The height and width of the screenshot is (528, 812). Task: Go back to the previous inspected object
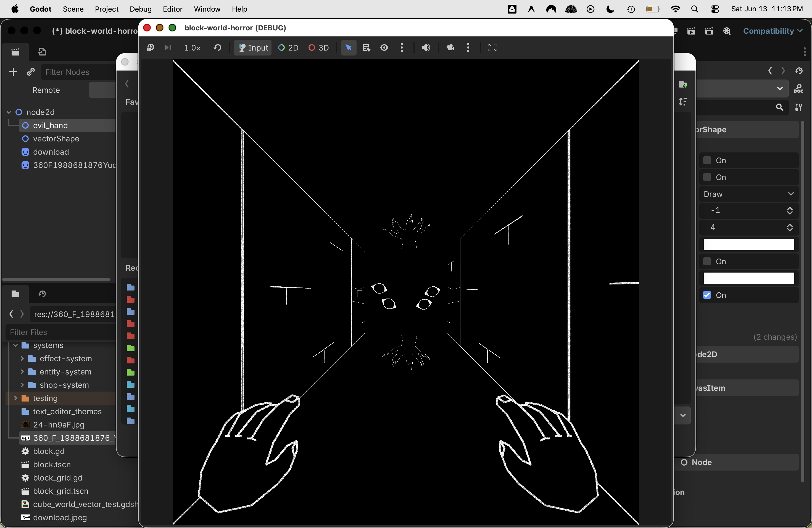770,71
